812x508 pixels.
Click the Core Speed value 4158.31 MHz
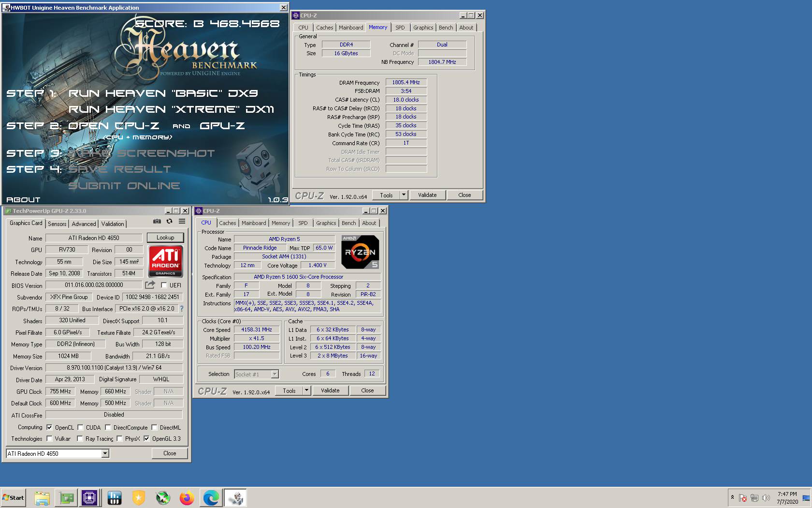[x=257, y=329]
